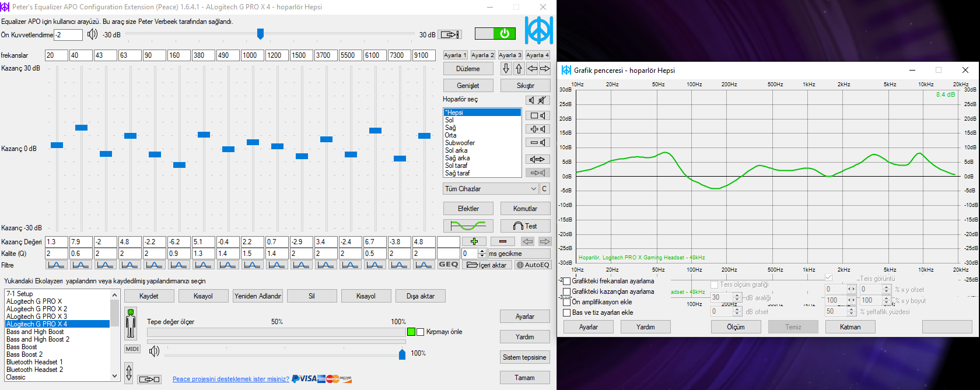Click the pre-amp speaker icon
This screenshot has width=980, height=390.
pos(92,34)
